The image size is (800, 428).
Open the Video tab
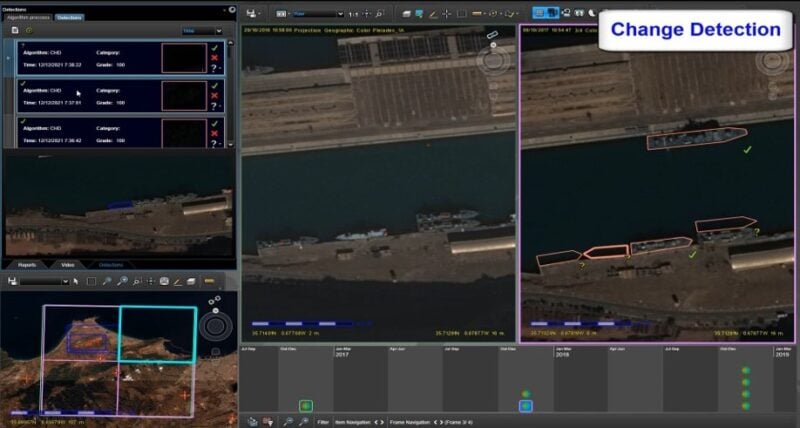67,264
